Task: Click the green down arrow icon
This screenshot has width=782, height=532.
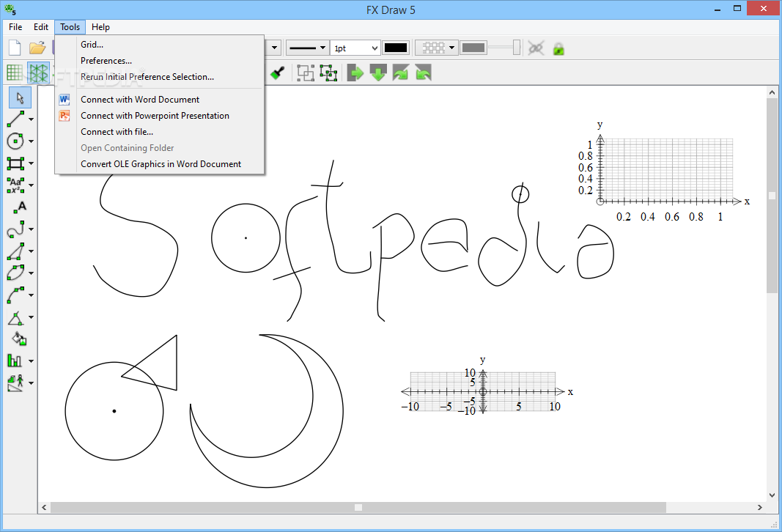Action: coord(378,73)
